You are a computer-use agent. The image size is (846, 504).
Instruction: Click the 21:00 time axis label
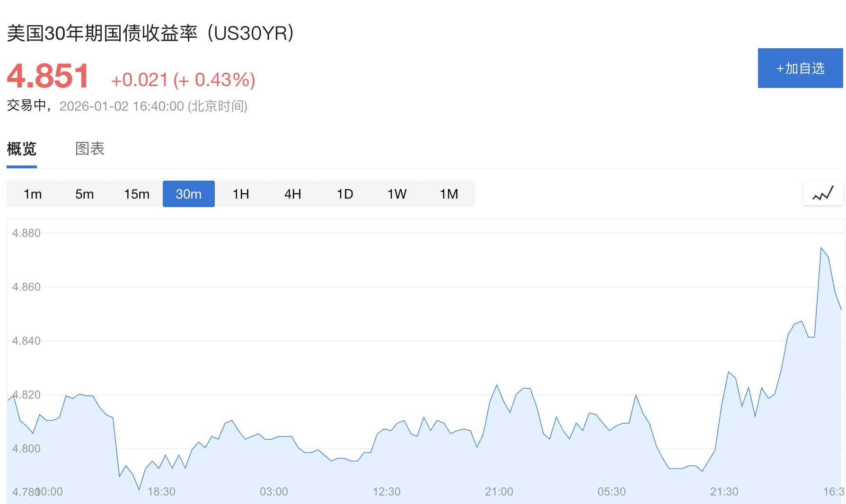pos(499,492)
